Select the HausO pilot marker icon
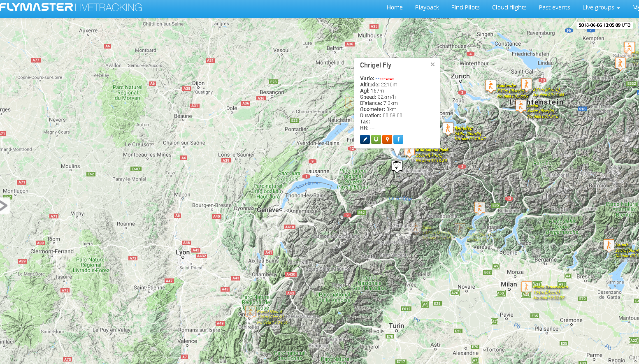The height and width of the screenshot is (364, 639). pos(609,246)
